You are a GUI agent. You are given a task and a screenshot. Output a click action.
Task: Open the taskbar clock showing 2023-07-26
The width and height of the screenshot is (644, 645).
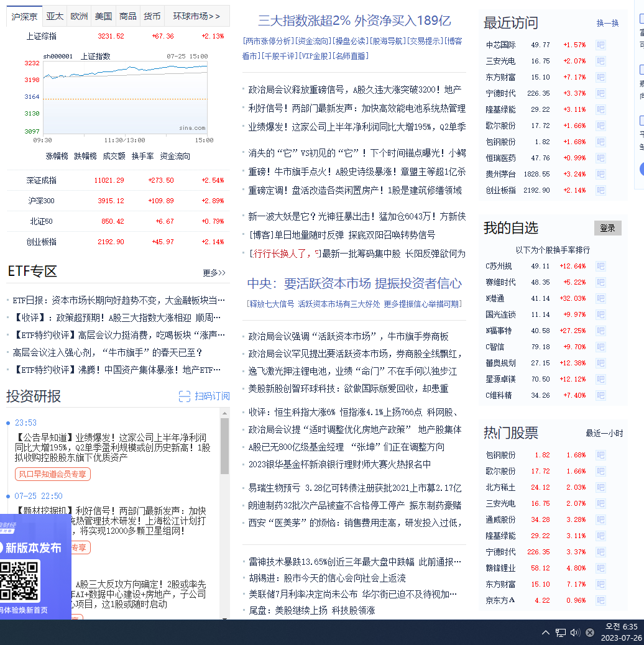point(621,632)
